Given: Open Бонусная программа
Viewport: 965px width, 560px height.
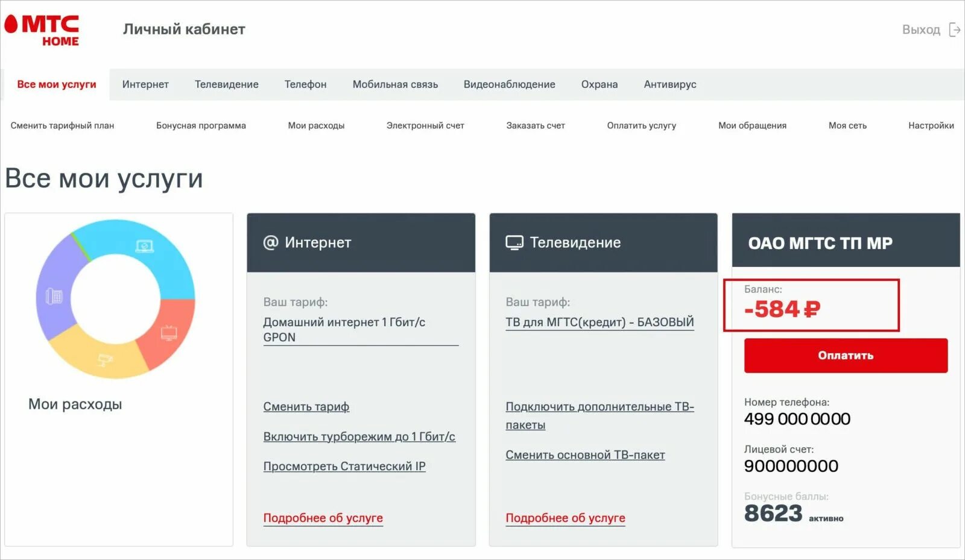Looking at the screenshot, I should (x=201, y=125).
